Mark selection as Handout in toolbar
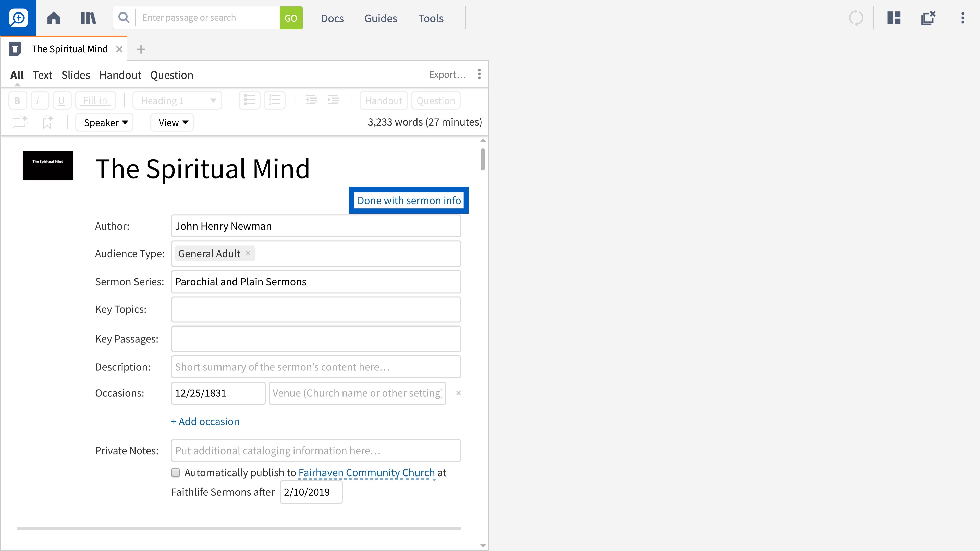The image size is (980, 551). (x=384, y=101)
